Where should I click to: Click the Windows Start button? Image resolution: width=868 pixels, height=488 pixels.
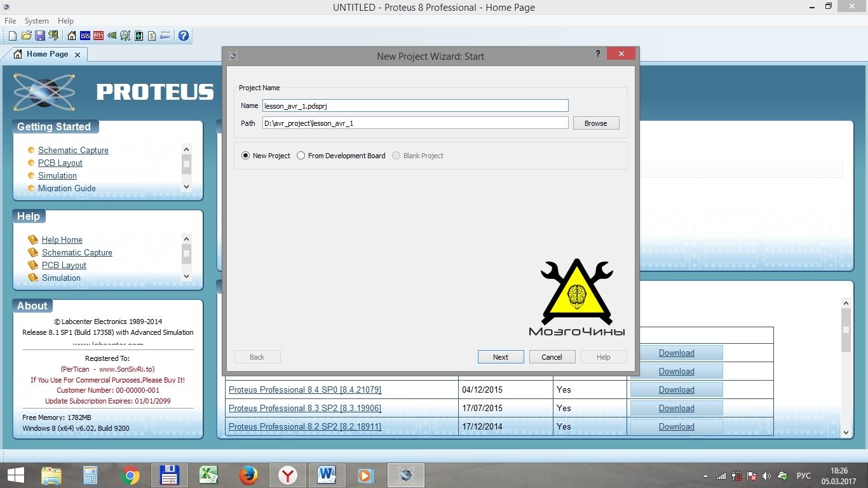pyautogui.click(x=16, y=475)
